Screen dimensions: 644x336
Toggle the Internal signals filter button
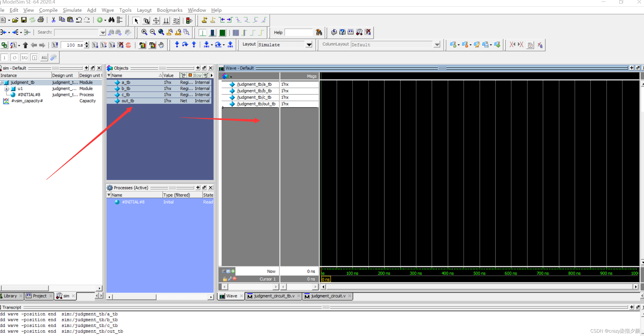34,57
